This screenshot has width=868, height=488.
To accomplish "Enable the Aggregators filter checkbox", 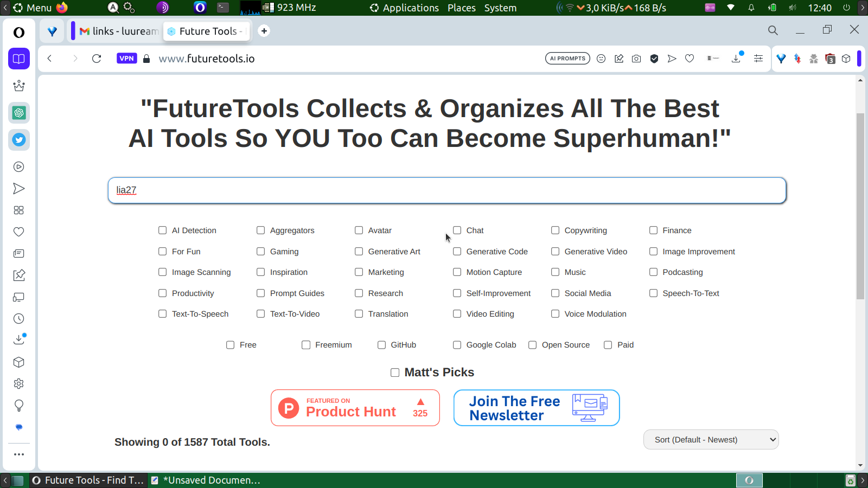I will click(260, 230).
